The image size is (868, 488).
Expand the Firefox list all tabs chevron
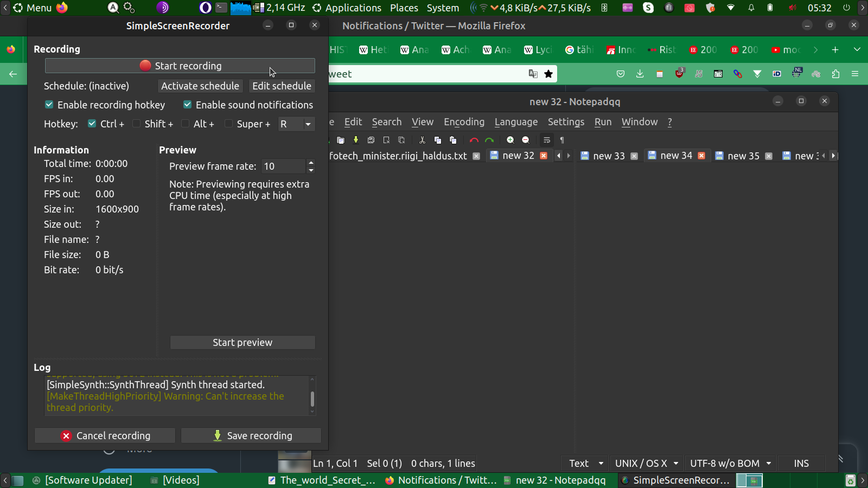click(x=857, y=49)
